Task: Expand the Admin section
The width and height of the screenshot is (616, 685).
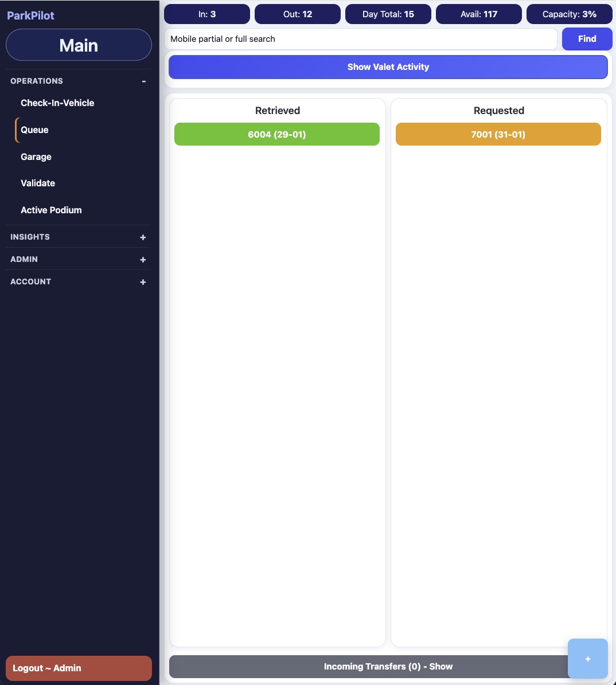Action: pos(78,259)
